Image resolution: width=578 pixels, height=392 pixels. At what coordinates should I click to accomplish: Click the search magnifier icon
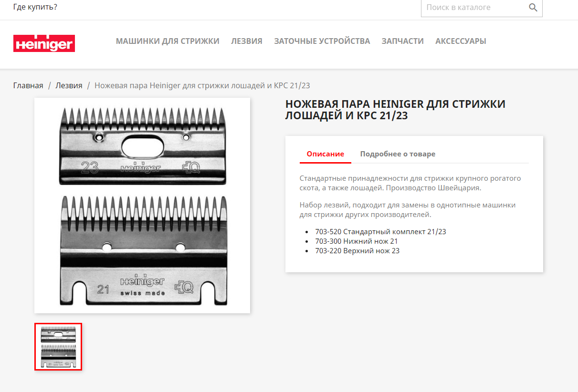[x=533, y=8]
